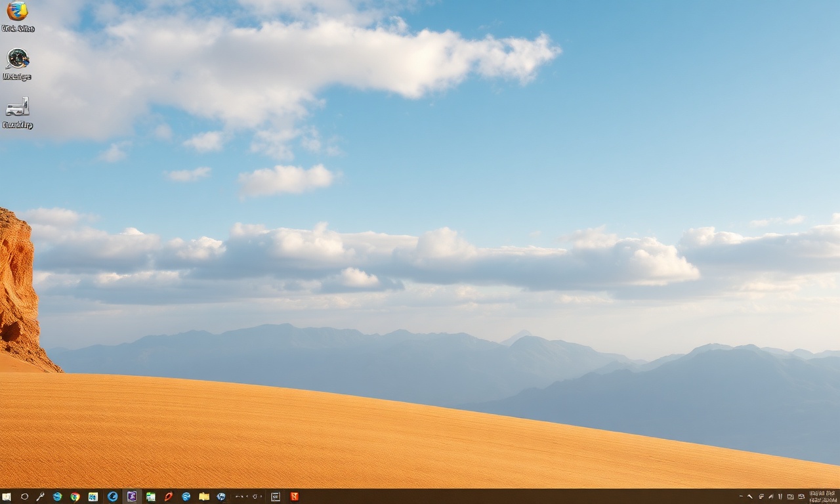The width and height of the screenshot is (840, 504).
Task: Open the first blue globe taskbar icon
Action: (57, 497)
